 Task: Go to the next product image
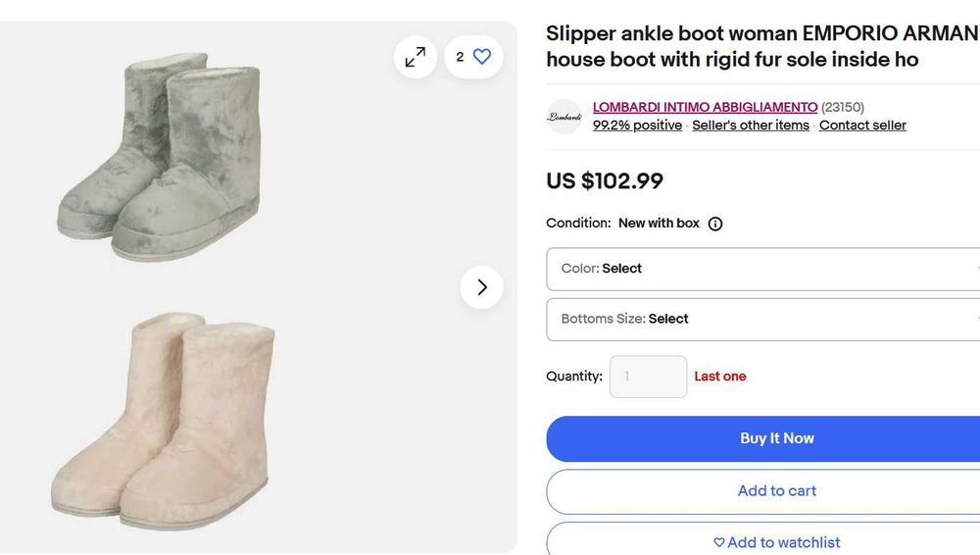point(481,287)
